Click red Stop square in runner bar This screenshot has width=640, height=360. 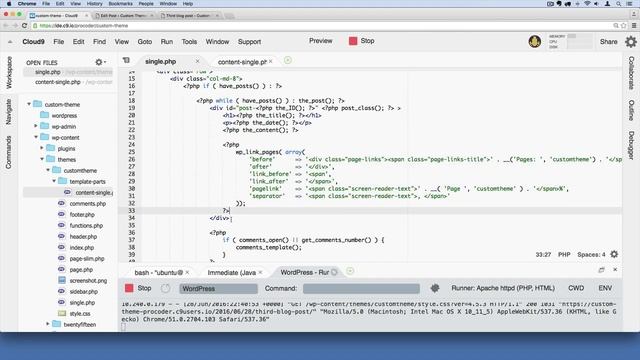[x=129, y=288]
